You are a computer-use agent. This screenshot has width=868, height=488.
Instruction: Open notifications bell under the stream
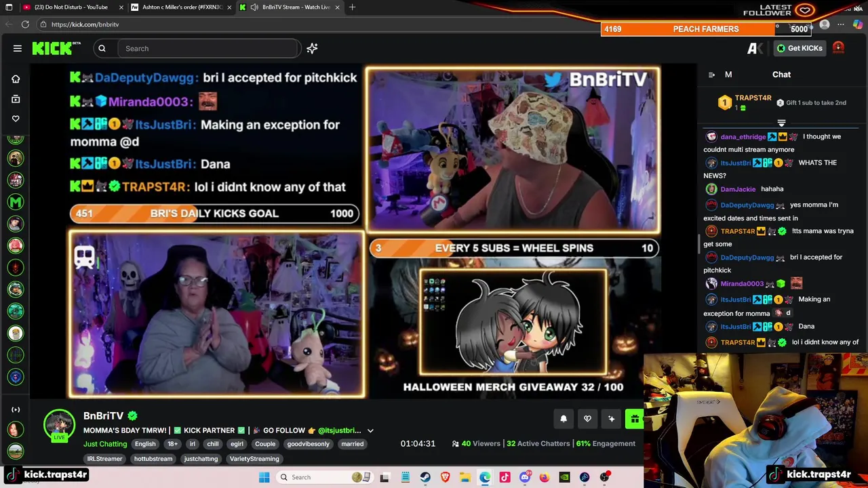coord(563,419)
